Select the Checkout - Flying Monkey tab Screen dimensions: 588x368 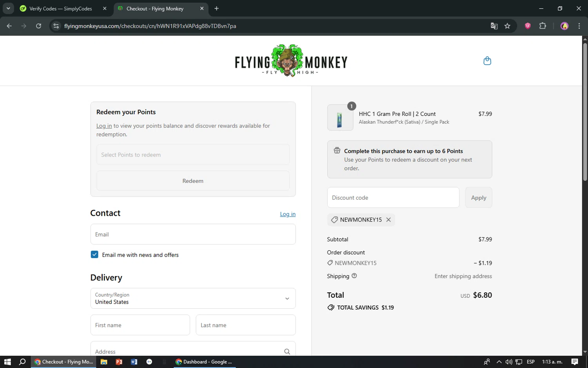[155, 9]
